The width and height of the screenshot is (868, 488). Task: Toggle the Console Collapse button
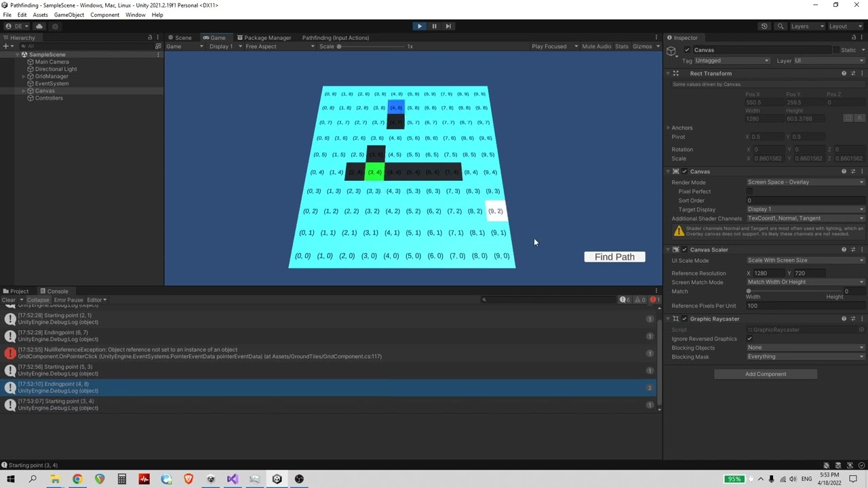(38, 300)
